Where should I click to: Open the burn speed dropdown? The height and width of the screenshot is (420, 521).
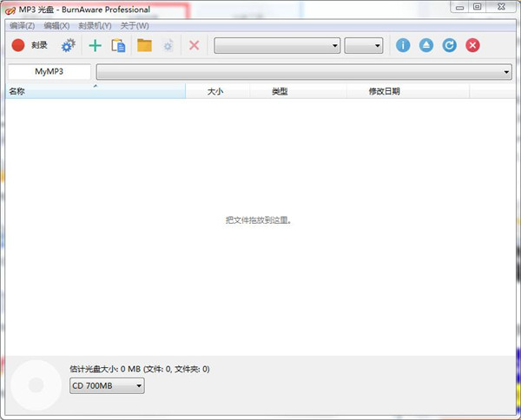[x=363, y=46]
